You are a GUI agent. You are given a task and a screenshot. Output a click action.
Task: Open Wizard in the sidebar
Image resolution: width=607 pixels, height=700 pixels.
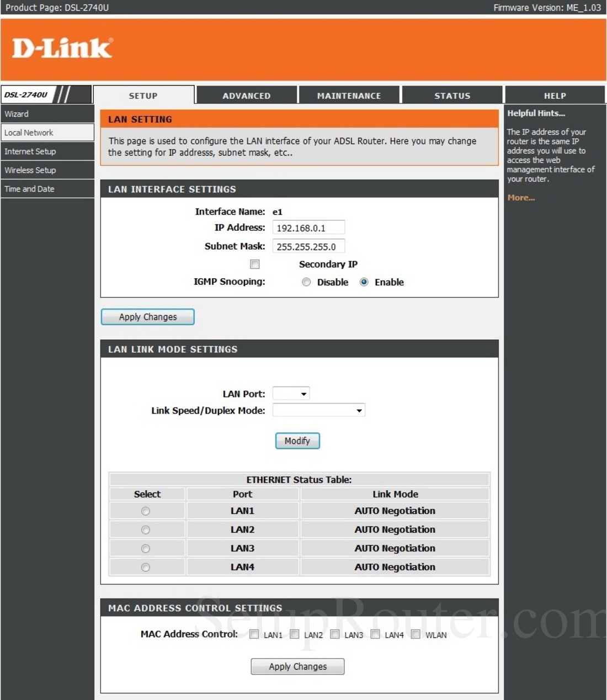pos(47,114)
